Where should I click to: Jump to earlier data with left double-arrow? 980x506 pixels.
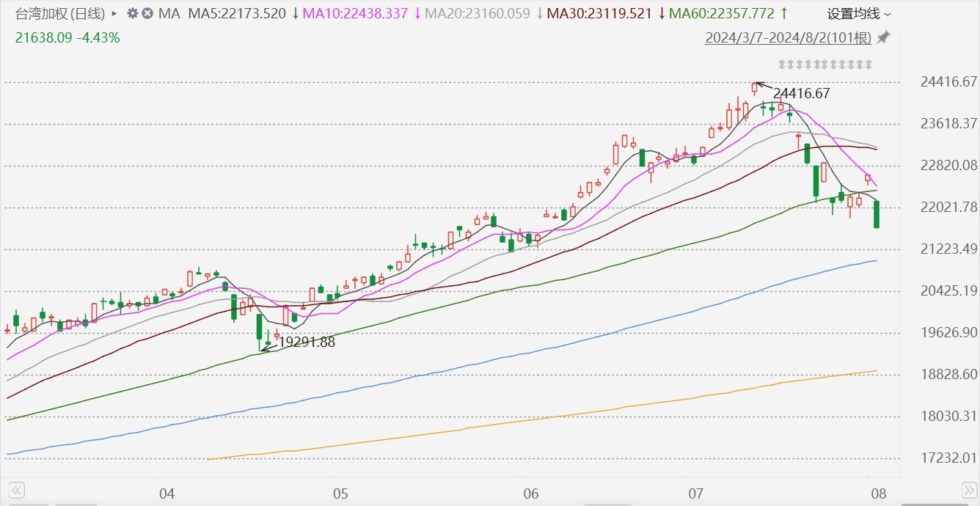tap(16, 491)
